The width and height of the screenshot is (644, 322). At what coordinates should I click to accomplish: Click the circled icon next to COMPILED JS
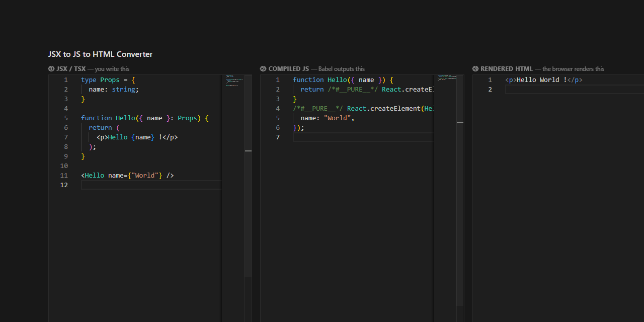coord(263,69)
